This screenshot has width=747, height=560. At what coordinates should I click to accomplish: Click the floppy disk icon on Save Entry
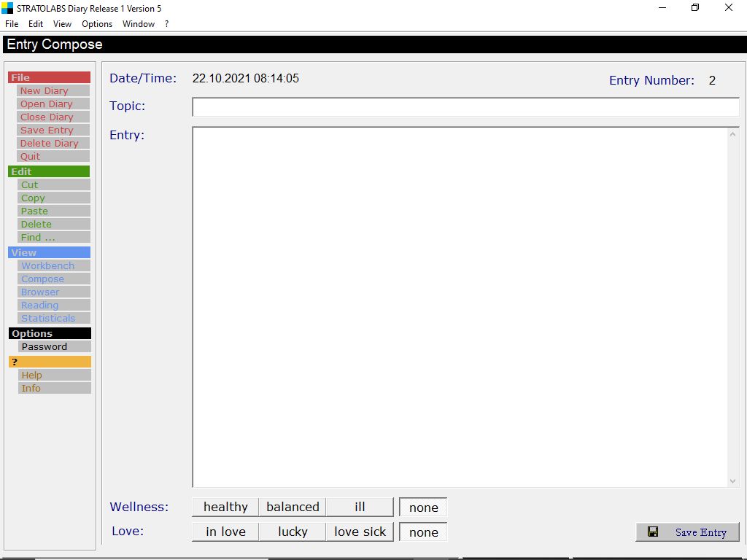click(653, 532)
